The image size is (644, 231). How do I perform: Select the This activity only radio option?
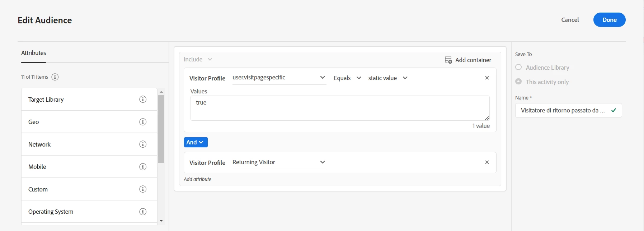(x=518, y=82)
